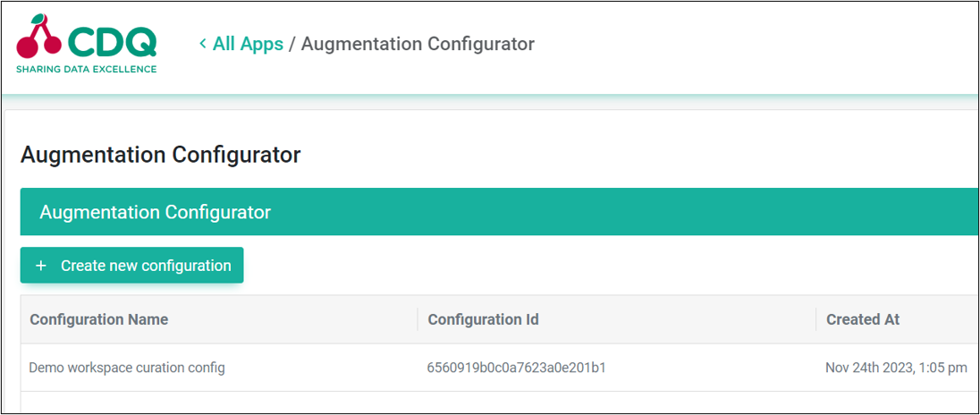Viewport: 980px width, 415px height.
Task: Click the back chevron before All Apps
Action: 202,43
